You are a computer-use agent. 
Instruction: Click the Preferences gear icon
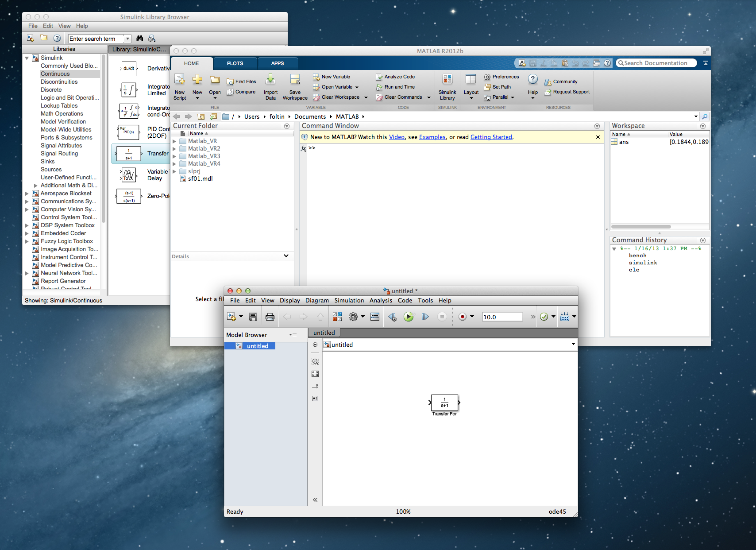pos(487,77)
